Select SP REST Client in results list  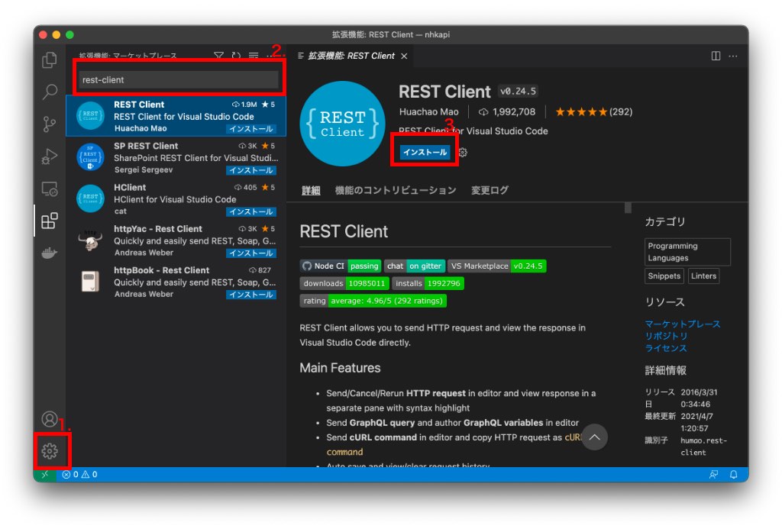tap(176, 157)
